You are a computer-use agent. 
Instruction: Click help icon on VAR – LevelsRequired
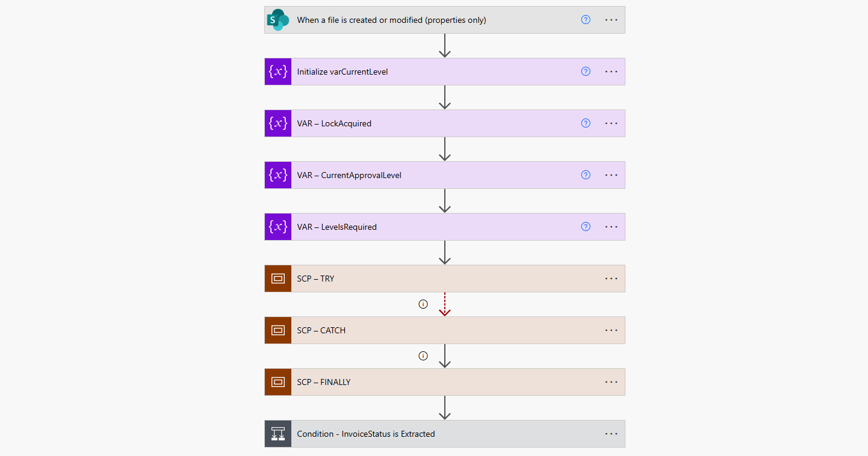coord(586,227)
